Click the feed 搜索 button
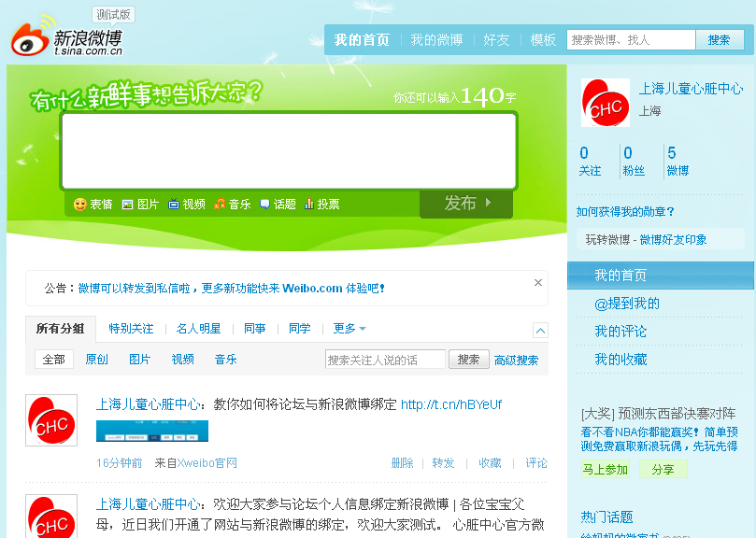 click(468, 360)
